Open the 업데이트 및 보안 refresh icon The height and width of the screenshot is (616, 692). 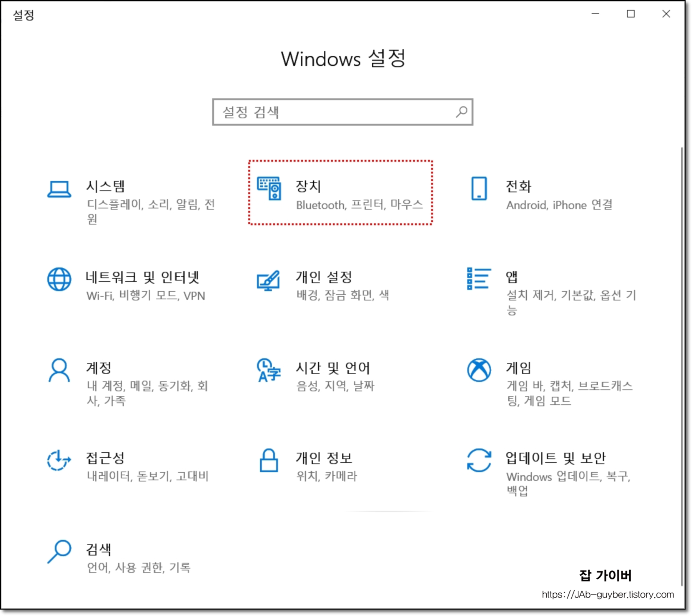click(x=479, y=460)
